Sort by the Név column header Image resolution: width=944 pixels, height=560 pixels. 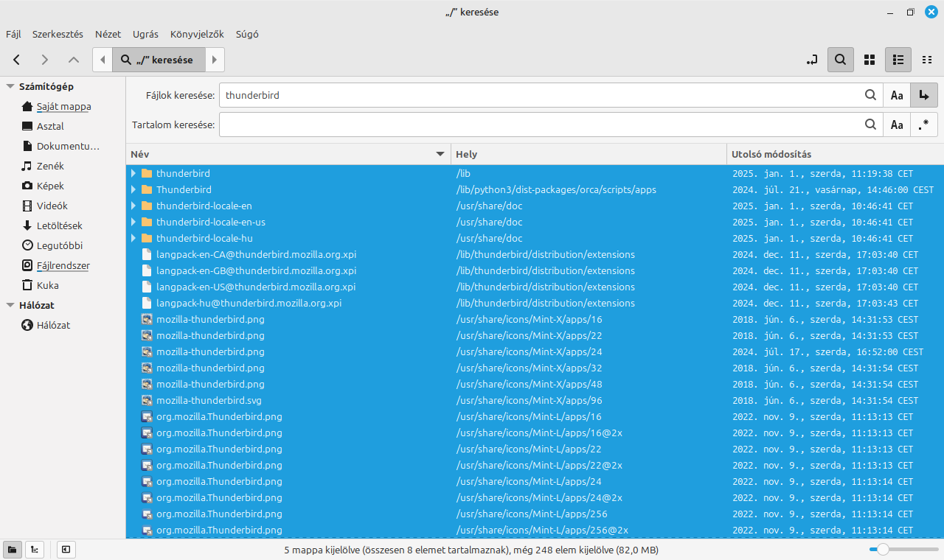tap(288, 154)
